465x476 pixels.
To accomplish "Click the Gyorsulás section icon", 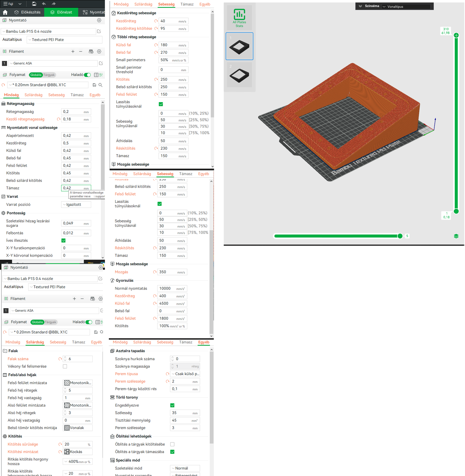I will pos(112,281).
